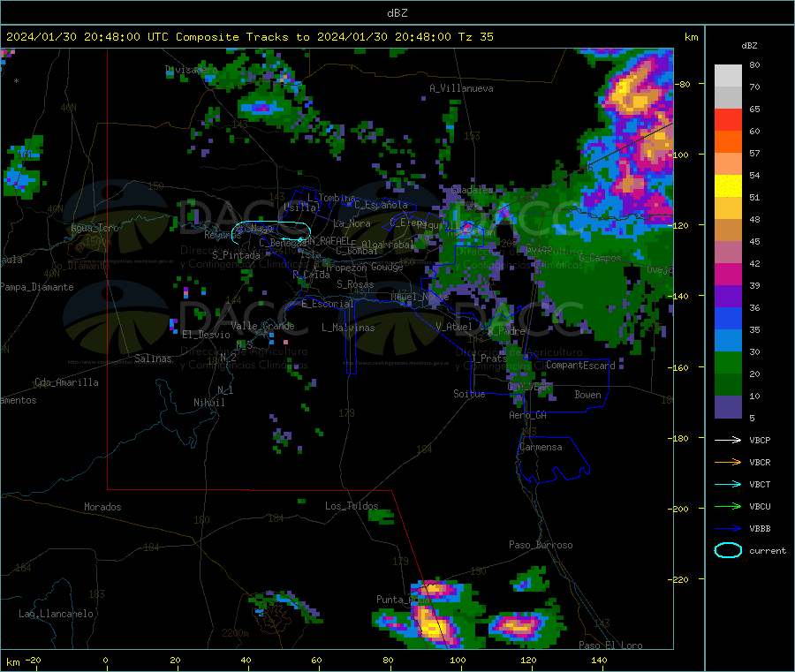This screenshot has width=795, height=672.
Task: Click the blue VBBB arrow legend icon
Action: (728, 529)
